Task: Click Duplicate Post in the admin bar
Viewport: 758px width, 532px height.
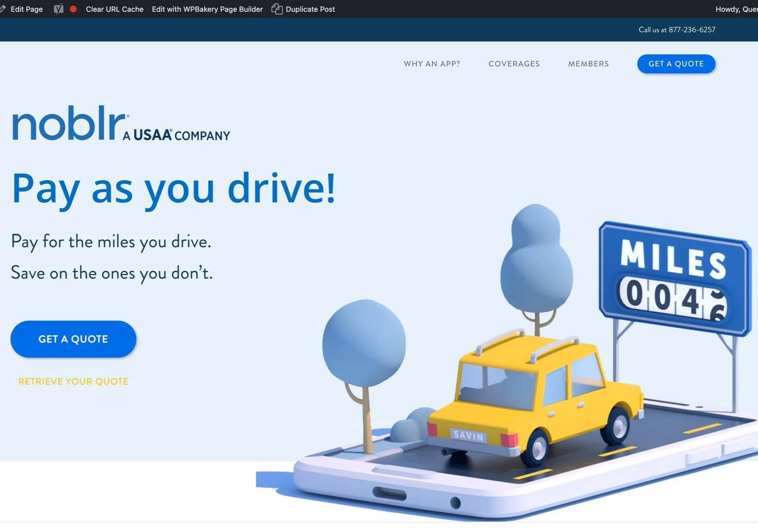Action: coord(310,9)
